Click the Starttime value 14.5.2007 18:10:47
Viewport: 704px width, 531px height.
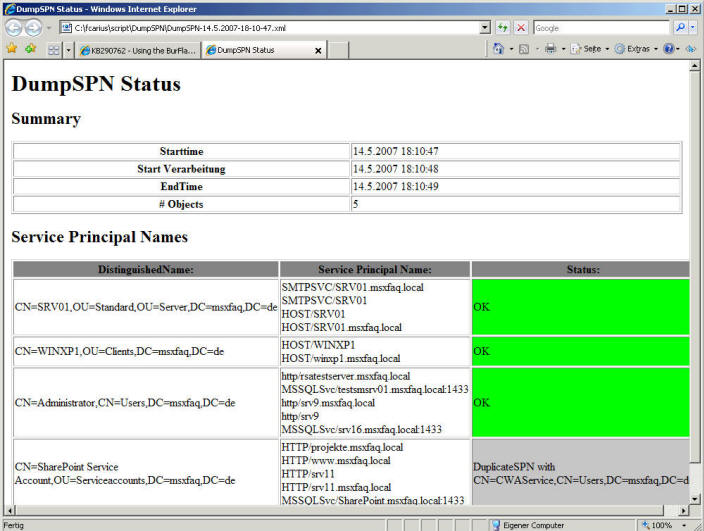pyautogui.click(x=396, y=151)
